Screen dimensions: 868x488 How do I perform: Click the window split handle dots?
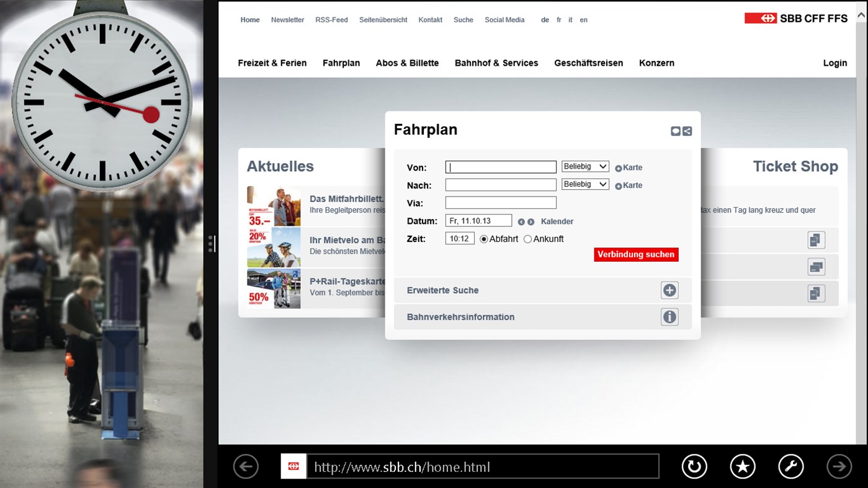tap(211, 244)
